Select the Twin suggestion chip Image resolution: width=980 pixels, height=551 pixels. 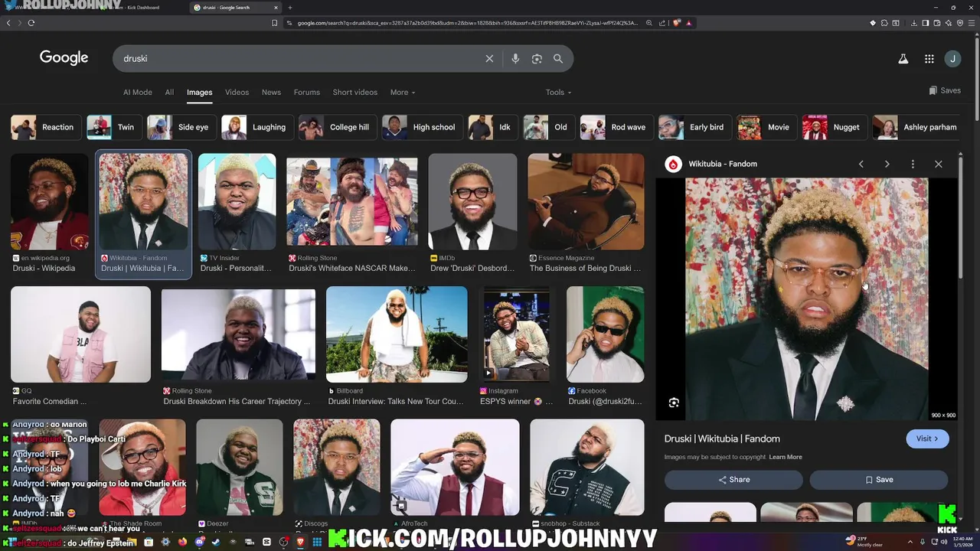click(113, 127)
